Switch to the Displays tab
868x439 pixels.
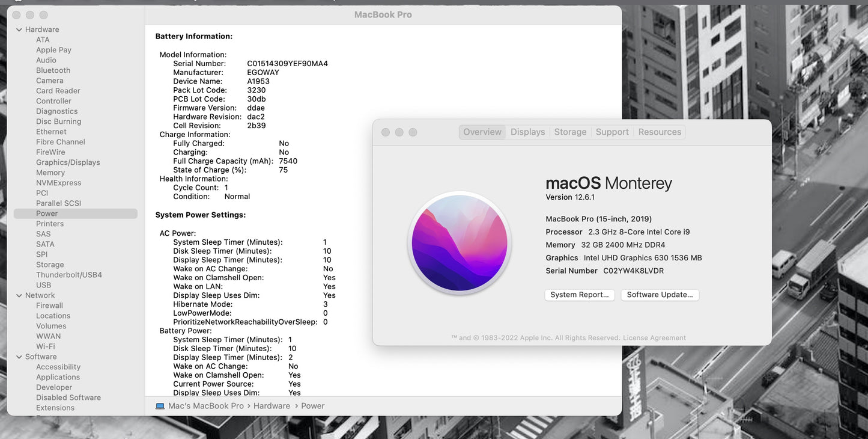(527, 132)
